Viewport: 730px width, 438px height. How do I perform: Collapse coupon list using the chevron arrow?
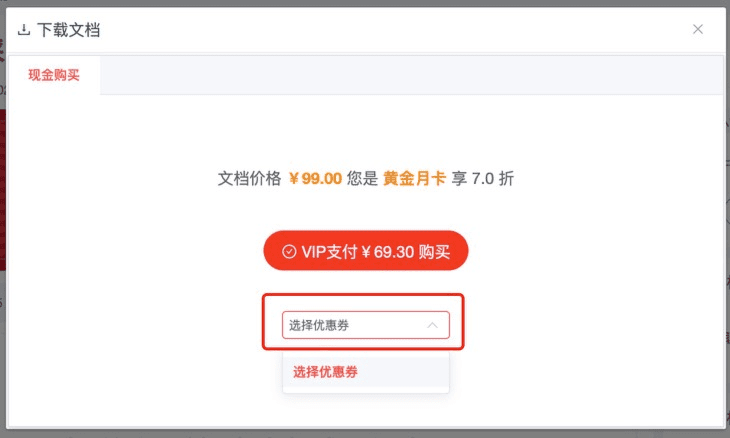click(433, 325)
